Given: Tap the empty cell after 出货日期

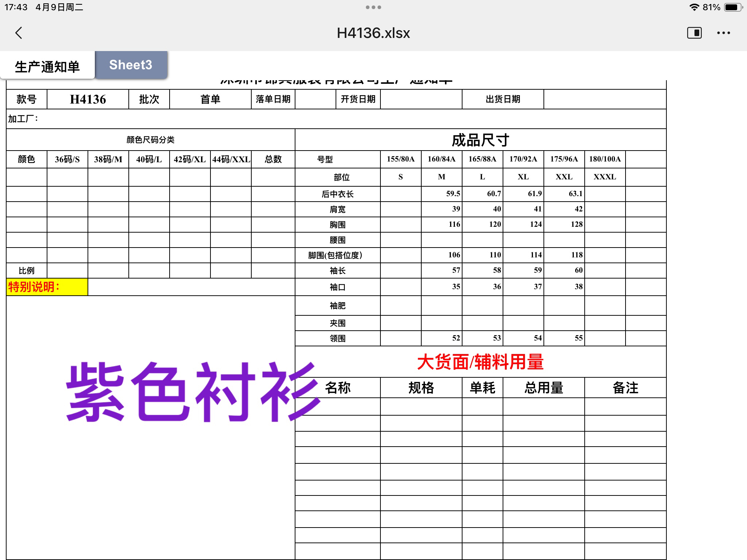Looking at the screenshot, I should click(x=604, y=99).
